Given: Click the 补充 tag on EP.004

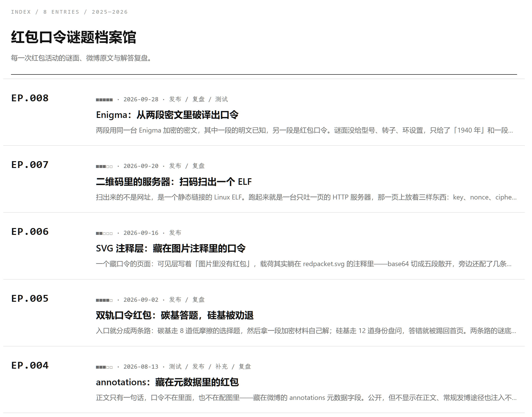Looking at the screenshot, I should click(x=221, y=367).
